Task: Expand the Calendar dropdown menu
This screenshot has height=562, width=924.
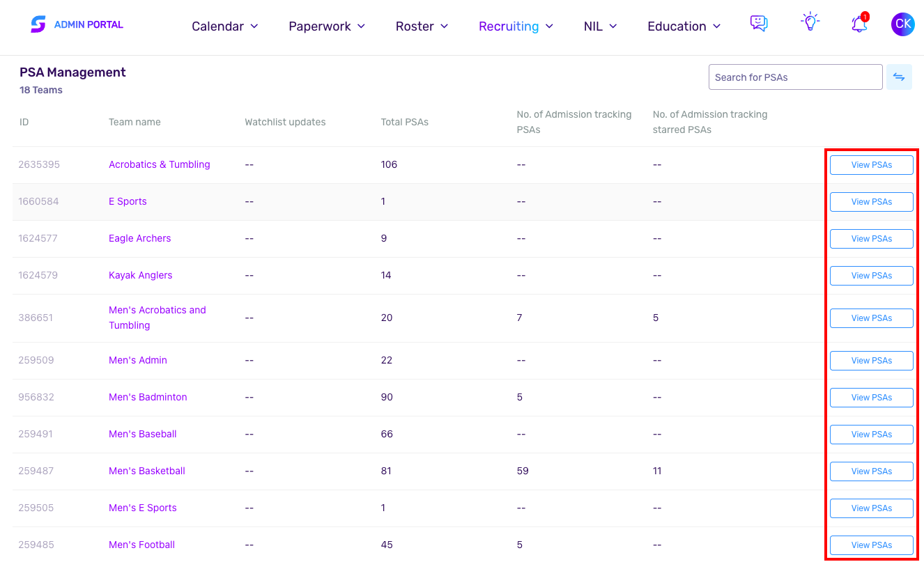Action: coord(225,26)
